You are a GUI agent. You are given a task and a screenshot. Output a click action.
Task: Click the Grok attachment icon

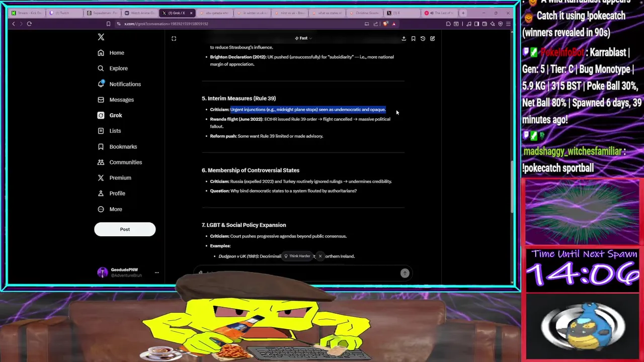pos(200,273)
